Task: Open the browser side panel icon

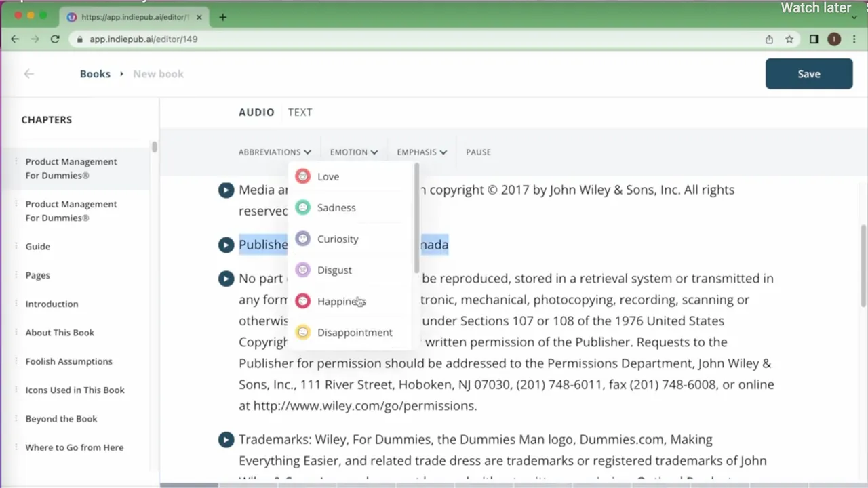Action: (814, 39)
